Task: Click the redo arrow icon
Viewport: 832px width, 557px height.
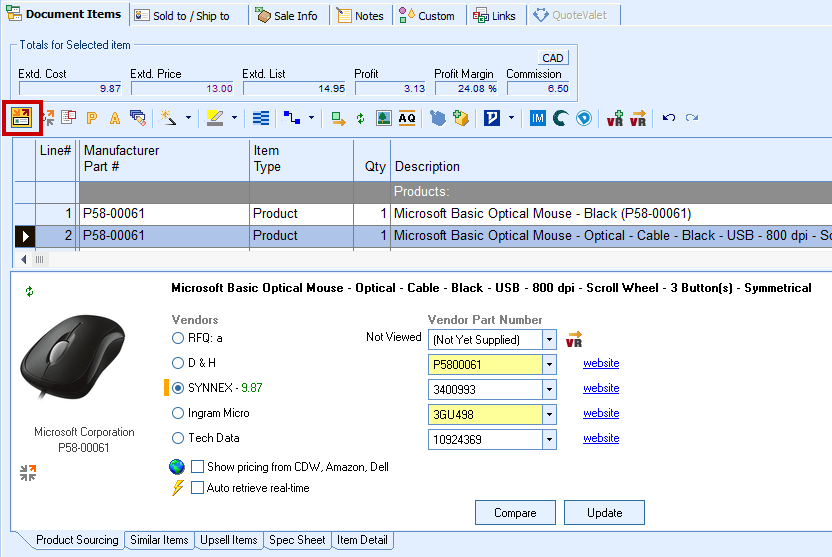Action: coord(692,118)
